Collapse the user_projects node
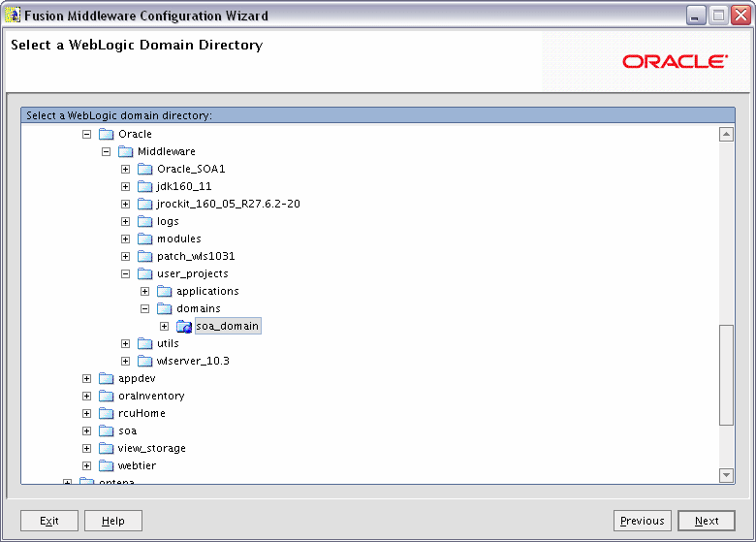 click(x=125, y=273)
